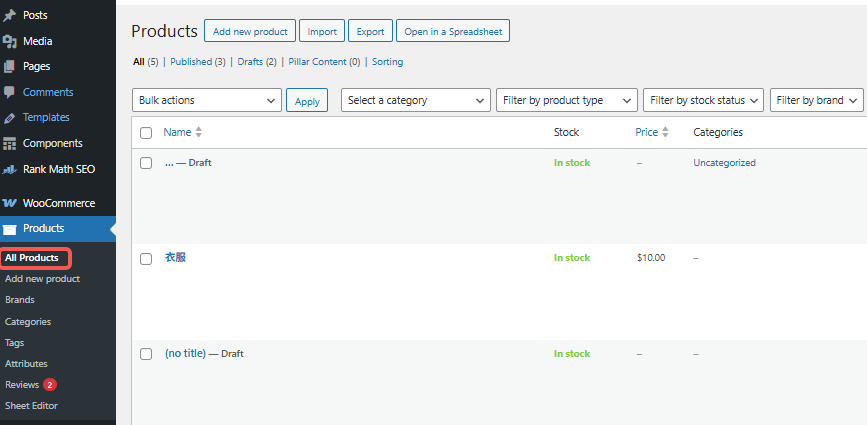Sort the table by the Price column
Screen dimensions: 867x425
click(x=647, y=132)
